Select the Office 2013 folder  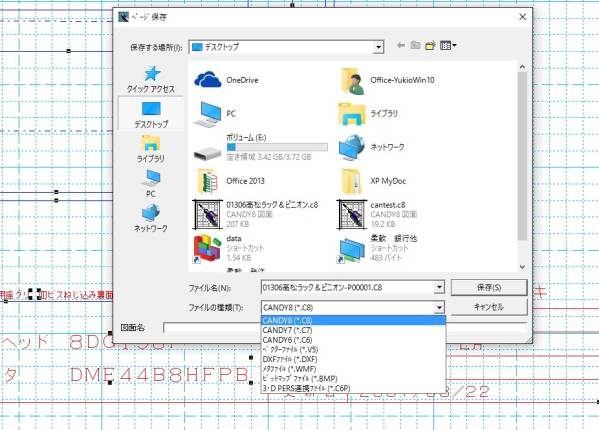coord(230,181)
